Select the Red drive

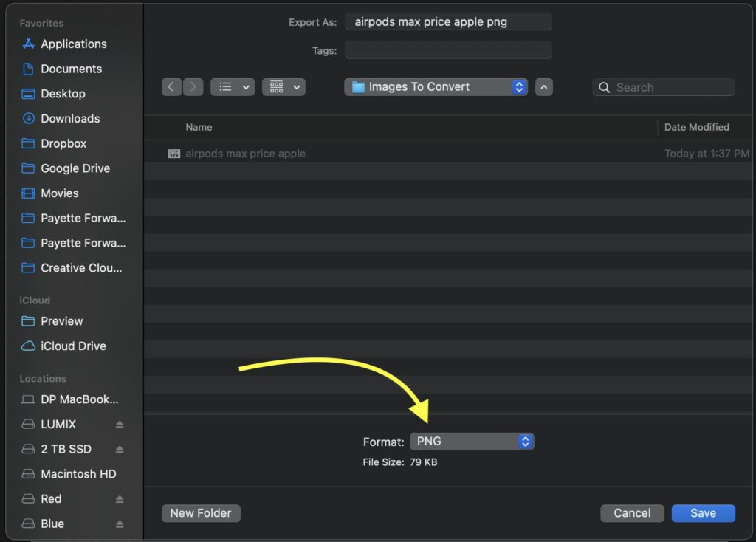click(x=51, y=499)
